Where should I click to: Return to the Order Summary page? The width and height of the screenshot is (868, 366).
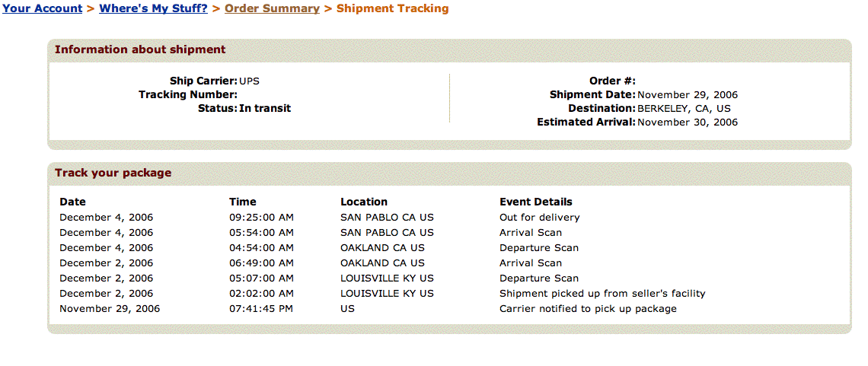[x=272, y=9]
